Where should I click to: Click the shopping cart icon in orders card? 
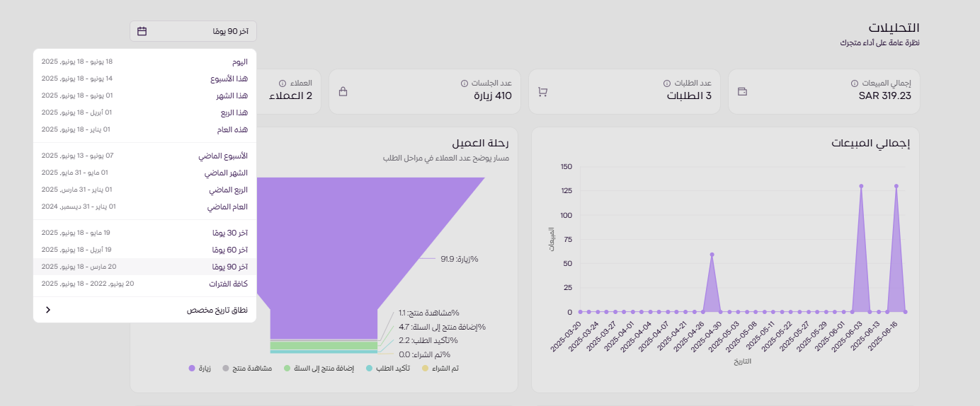coord(543,92)
